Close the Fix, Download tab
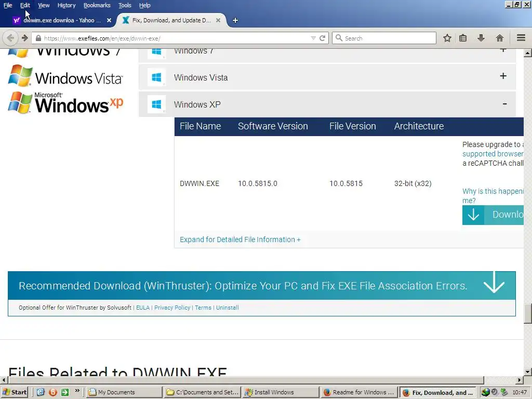 tap(218, 20)
